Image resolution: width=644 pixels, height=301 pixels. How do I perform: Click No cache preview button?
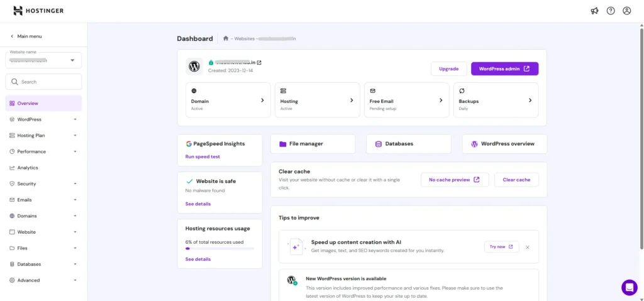[455, 180]
